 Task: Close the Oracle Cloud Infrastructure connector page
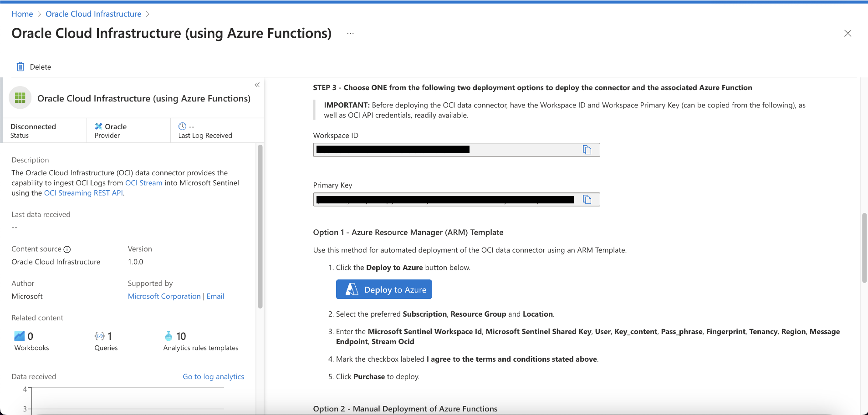848,33
